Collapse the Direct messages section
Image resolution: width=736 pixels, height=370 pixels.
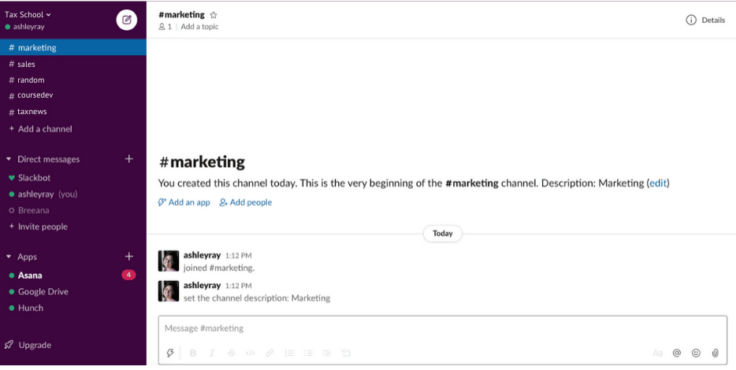[8, 159]
